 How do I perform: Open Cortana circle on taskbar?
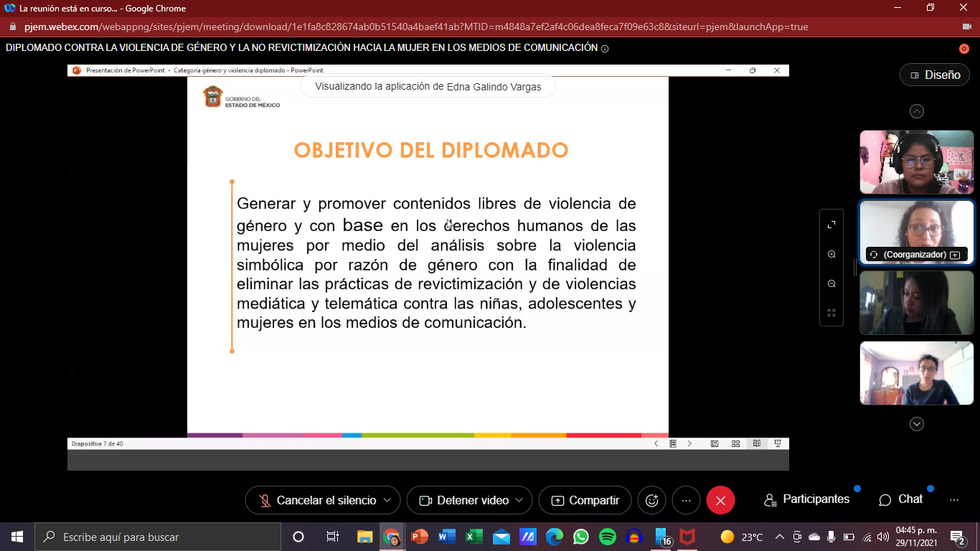pos(298,537)
